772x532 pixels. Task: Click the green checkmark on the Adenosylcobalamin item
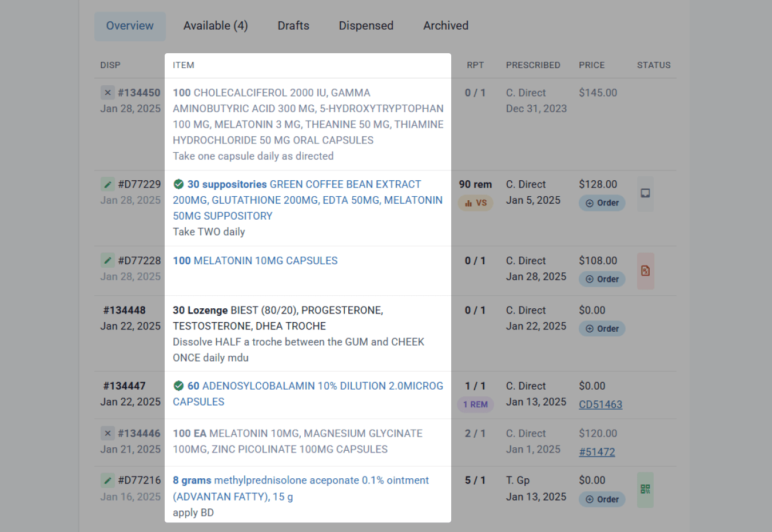(x=178, y=386)
